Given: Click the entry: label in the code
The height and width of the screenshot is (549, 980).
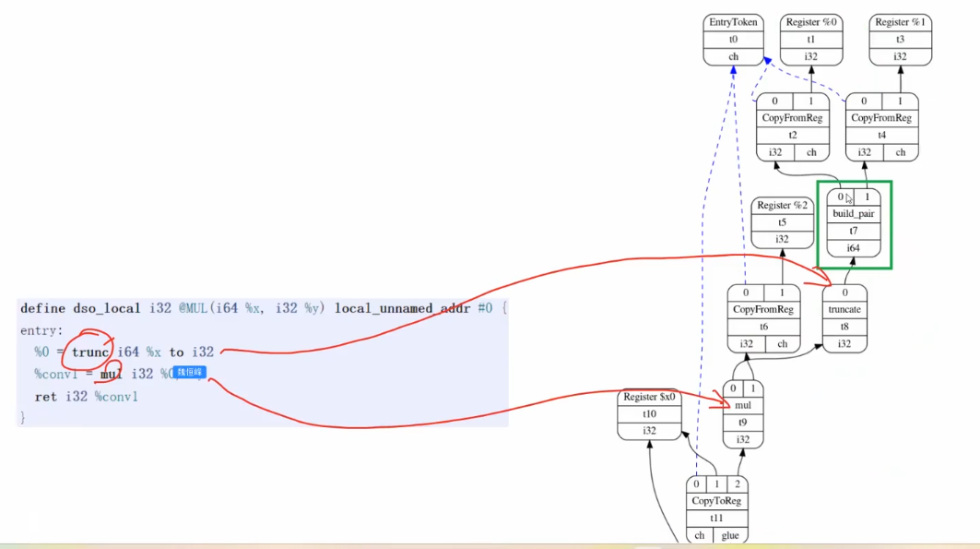Looking at the screenshot, I should pyautogui.click(x=41, y=330).
